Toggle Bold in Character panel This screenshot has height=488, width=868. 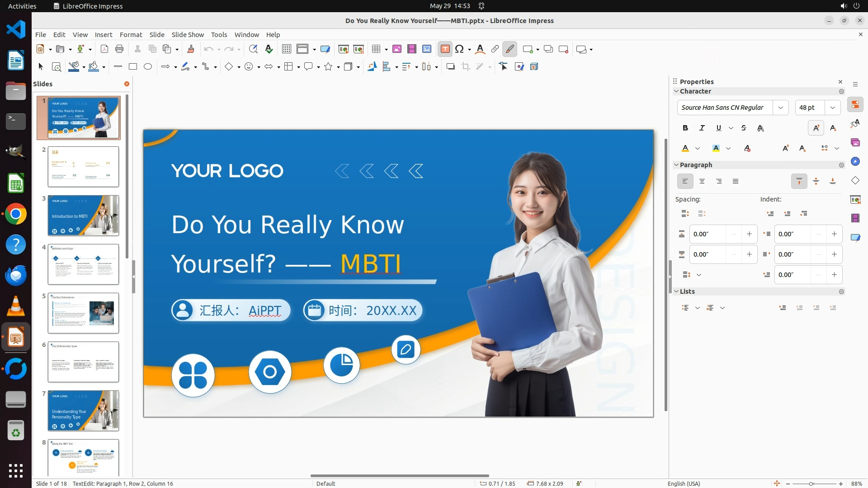coord(685,128)
